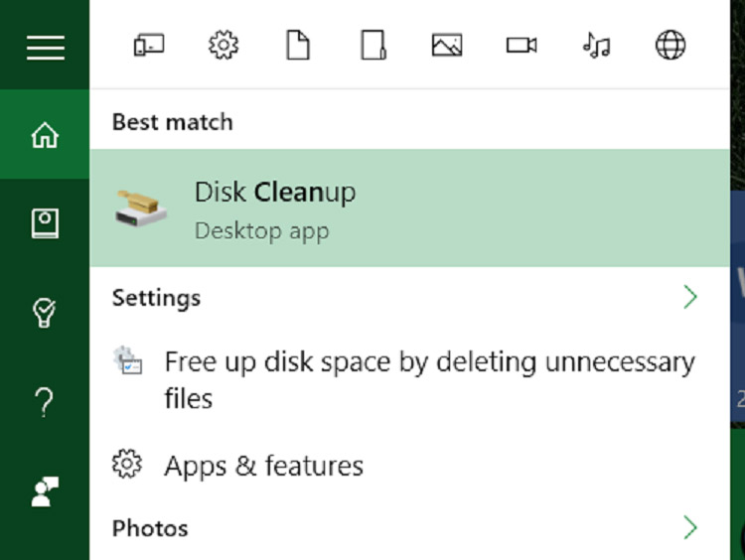The height and width of the screenshot is (560, 745).
Task: Filter results by Settings gear icon
Action: (x=223, y=45)
